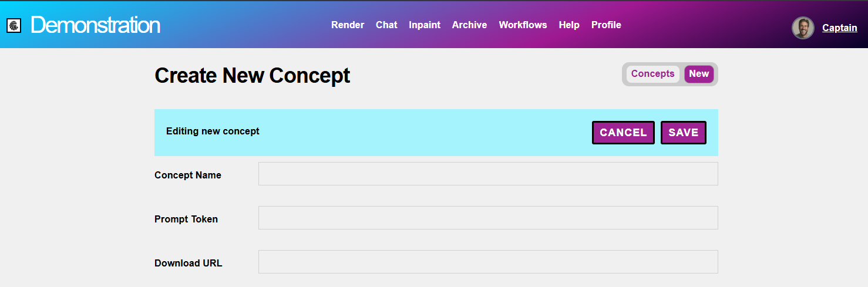The image size is (868, 287).
Task: Save the new concept
Action: pyautogui.click(x=684, y=133)
